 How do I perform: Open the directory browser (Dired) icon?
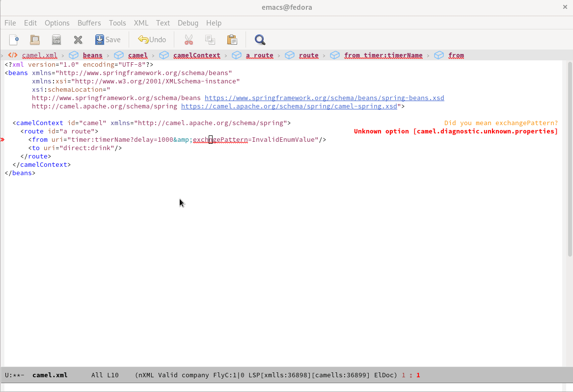tap(56, 40)
